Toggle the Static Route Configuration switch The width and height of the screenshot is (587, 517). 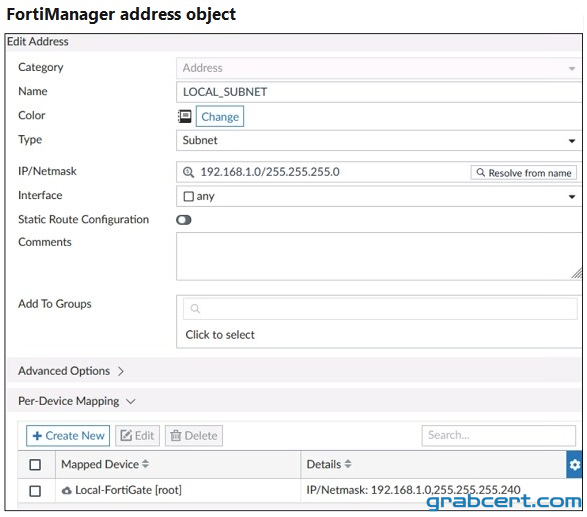tap(184, 220)
